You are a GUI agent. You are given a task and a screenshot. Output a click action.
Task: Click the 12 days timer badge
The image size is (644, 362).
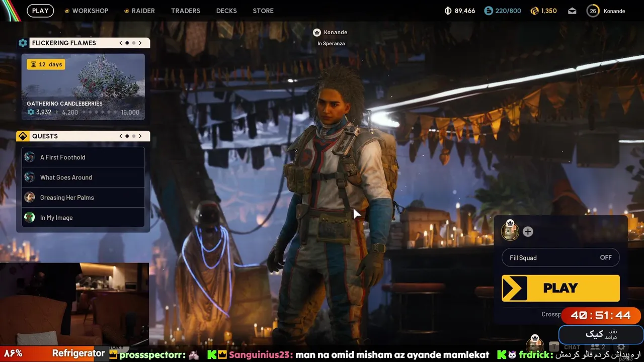tap(46, 64)
